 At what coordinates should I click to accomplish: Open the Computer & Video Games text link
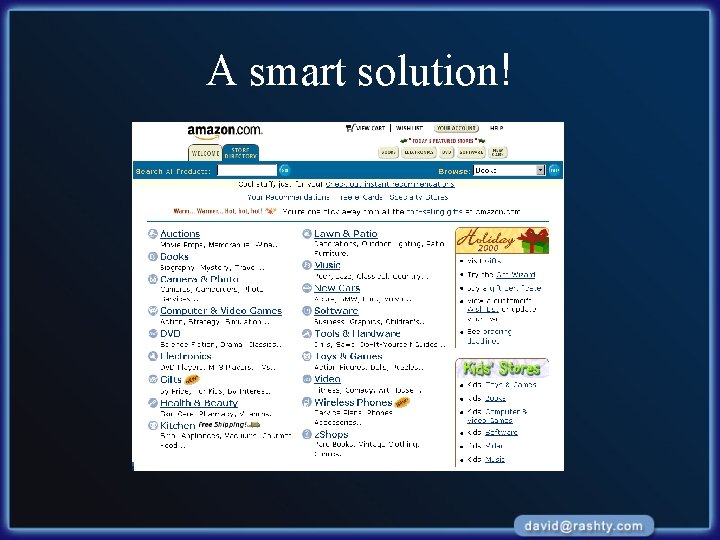coord(221,311)
